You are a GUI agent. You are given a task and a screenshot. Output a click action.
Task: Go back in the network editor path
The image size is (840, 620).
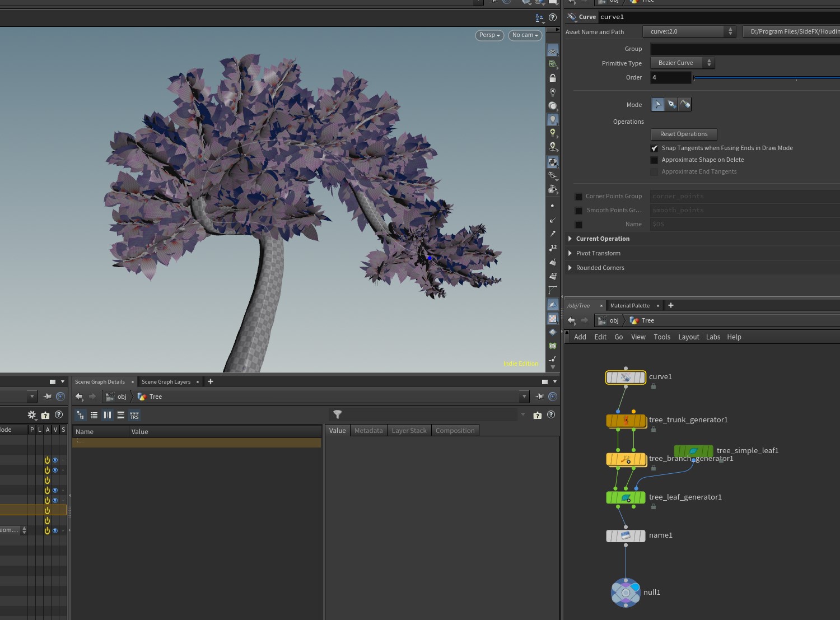click(571, 320)
